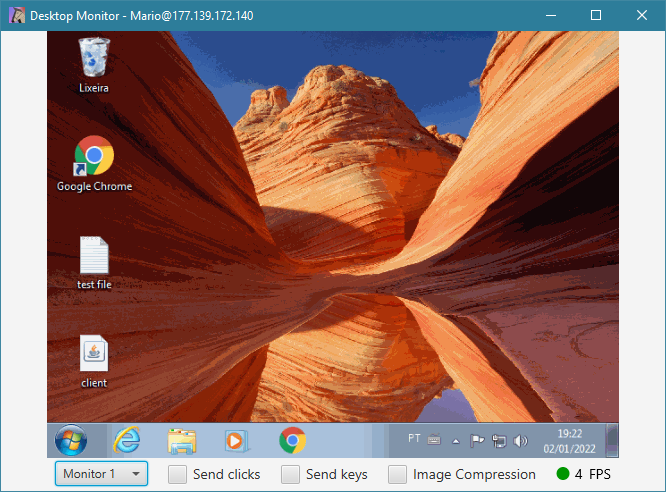Click the PT language indicator
This screenshot has width=666, height=492.
(414, 438)
